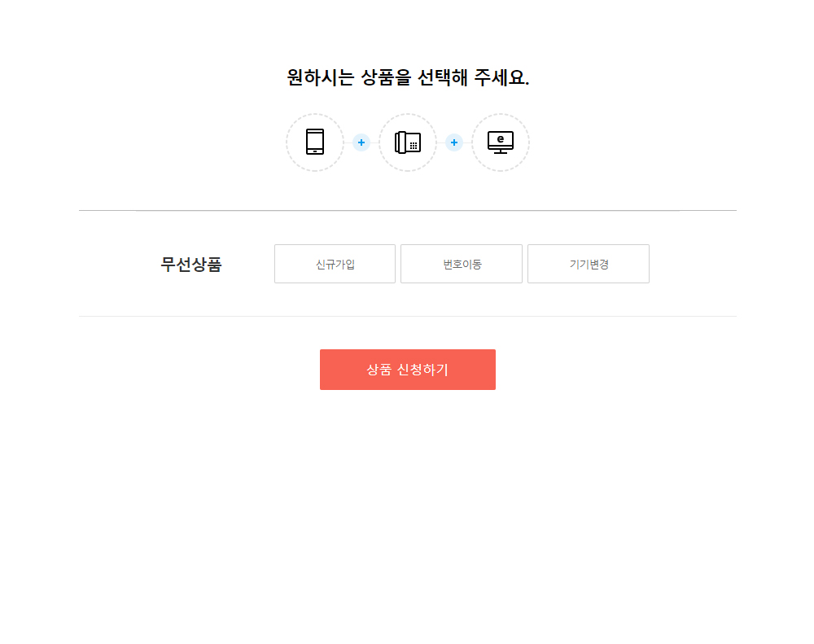Select the mobile phone product icon
The width and height of the screenshot is (814, 644).
click(314, 142)
